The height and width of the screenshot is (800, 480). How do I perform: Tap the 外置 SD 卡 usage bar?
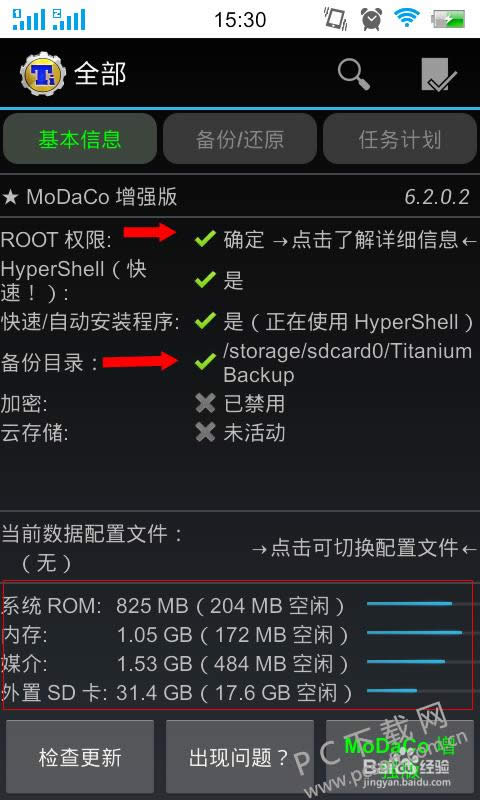[x=421, y=691]
